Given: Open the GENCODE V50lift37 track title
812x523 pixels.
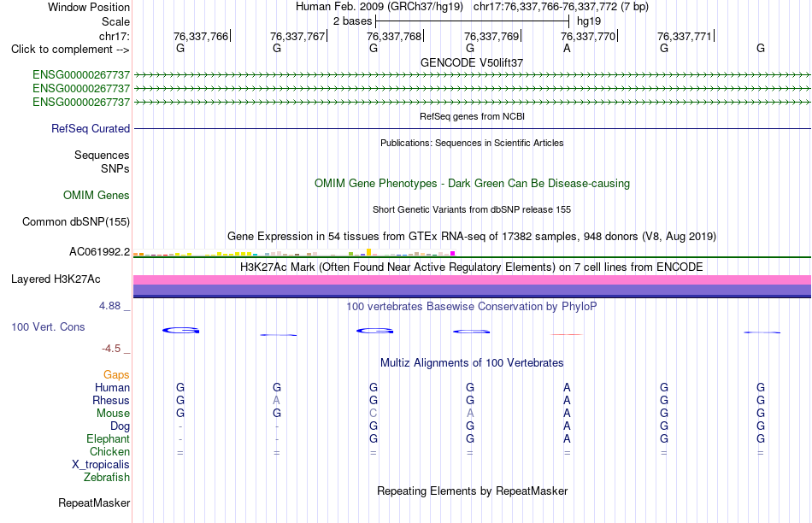Looking at the screenshot, I should click(x=472, y=62).
